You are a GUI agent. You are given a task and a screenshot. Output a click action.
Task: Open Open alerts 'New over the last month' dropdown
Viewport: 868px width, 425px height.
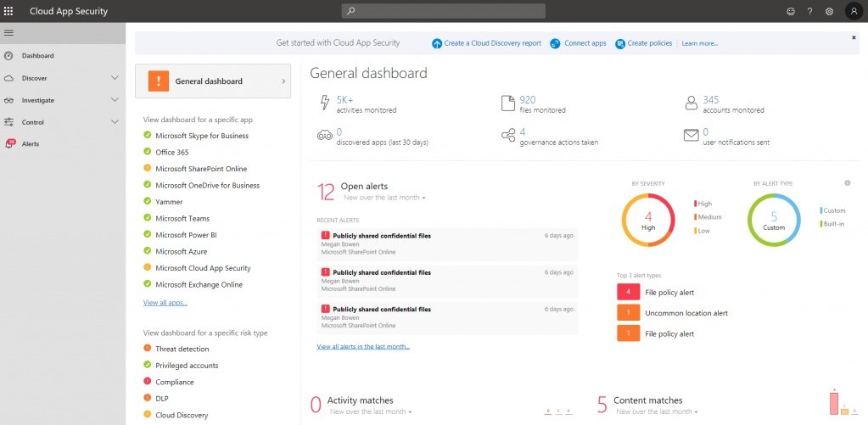tap(384, 198)
